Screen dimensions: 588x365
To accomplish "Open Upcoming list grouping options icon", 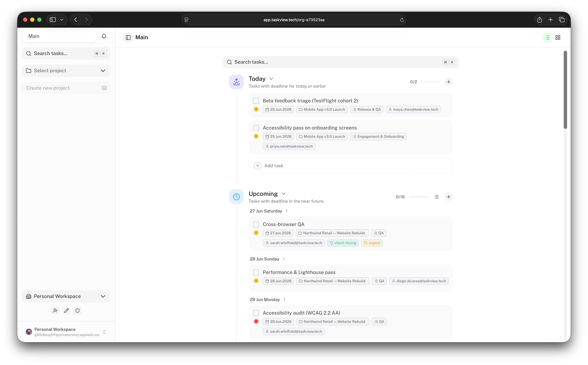I will pos(436,197).
